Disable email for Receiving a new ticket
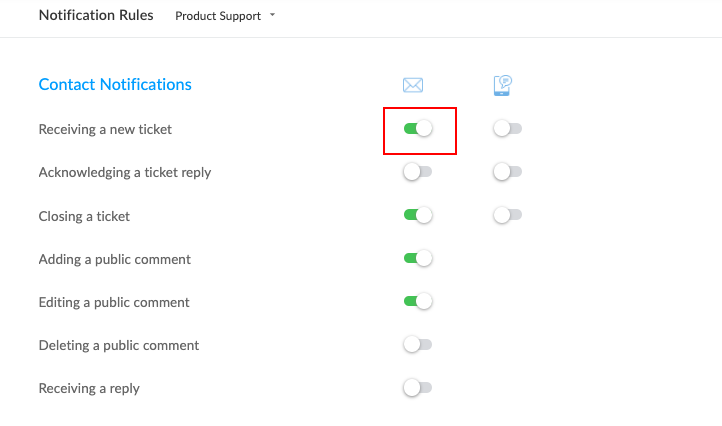The height and width of the screenshot is (426, 722). point(417,129)
